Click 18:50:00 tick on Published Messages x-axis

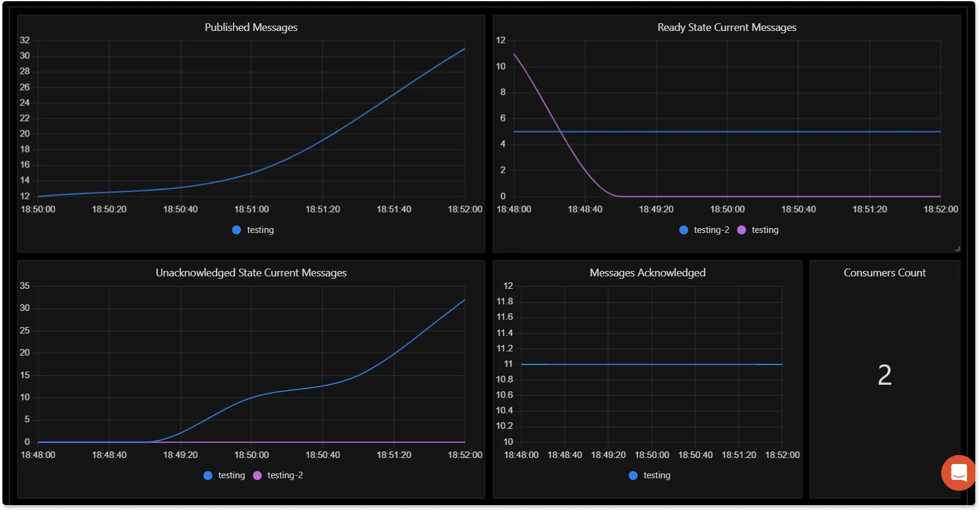(38, 210)
